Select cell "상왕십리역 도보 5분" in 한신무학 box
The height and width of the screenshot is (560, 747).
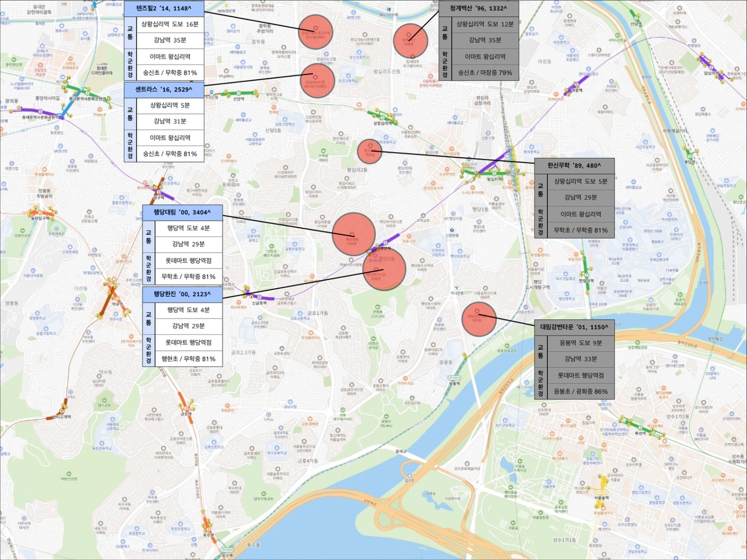581,182
